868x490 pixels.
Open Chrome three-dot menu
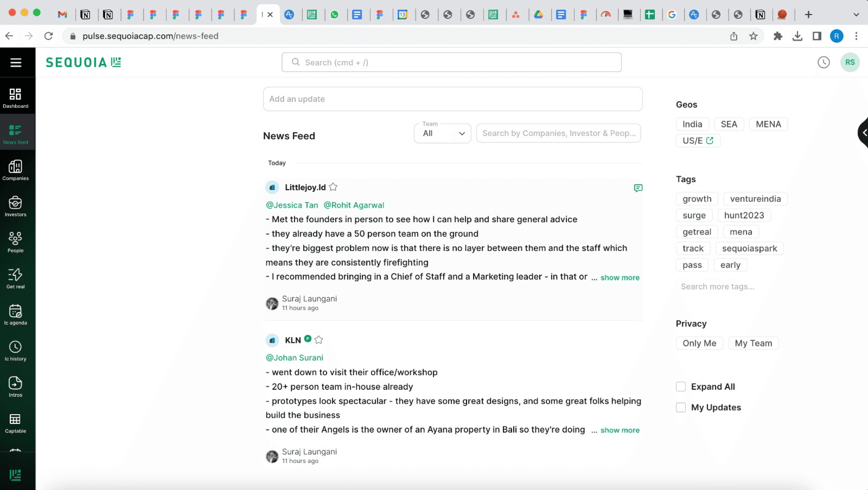pyautogui.click(x=856, y=36)
